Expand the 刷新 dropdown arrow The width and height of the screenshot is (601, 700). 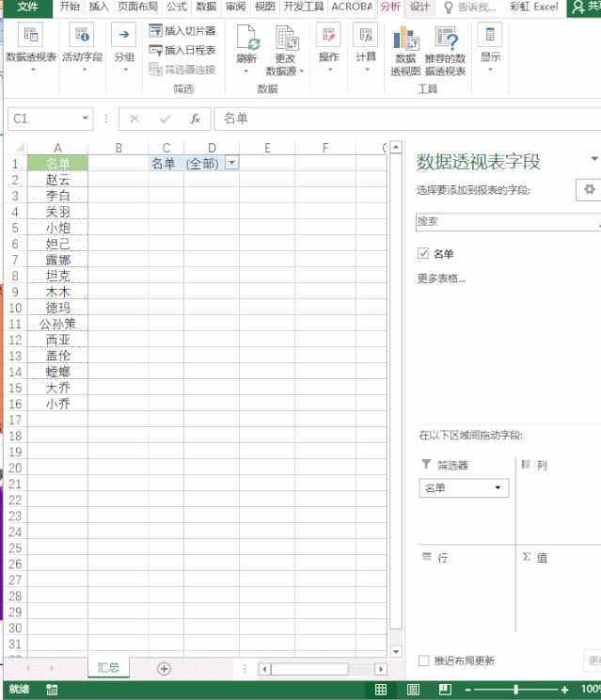[x=245, y=72]
